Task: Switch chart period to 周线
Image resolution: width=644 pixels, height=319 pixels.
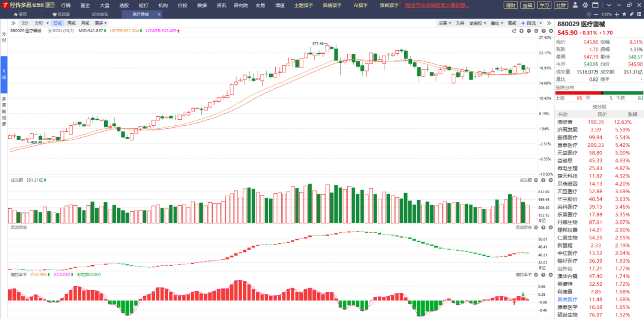Action: pyautogui.click(x=72, y=23)
